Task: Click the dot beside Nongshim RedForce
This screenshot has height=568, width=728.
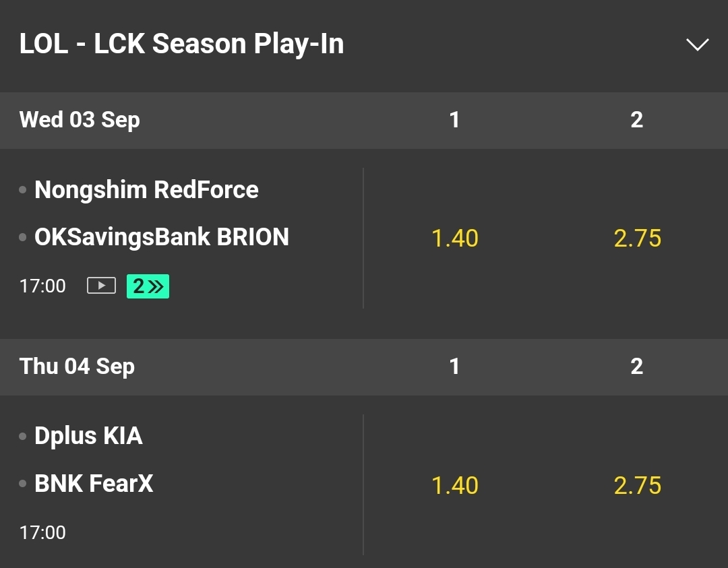Action: (x=23, y=190)
